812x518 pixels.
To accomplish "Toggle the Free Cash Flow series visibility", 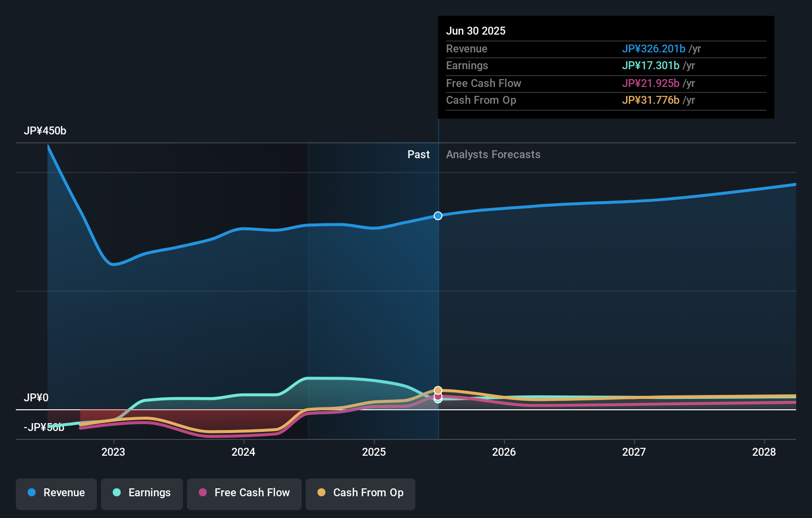I will tap(244, 493).
